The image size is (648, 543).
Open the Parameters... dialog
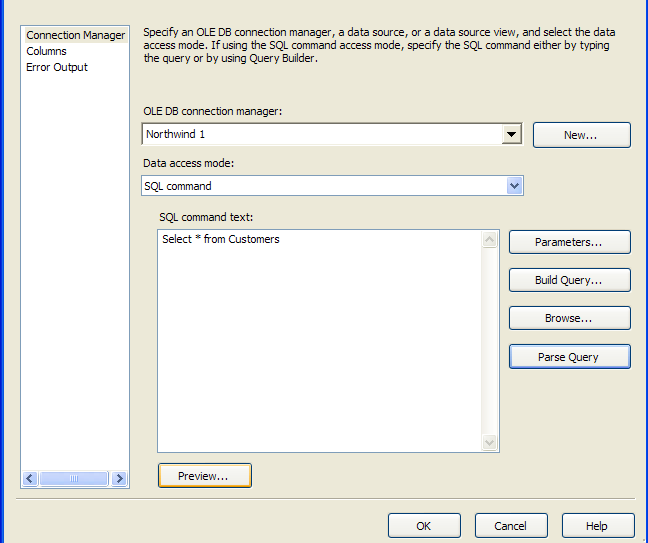point(569,242)
